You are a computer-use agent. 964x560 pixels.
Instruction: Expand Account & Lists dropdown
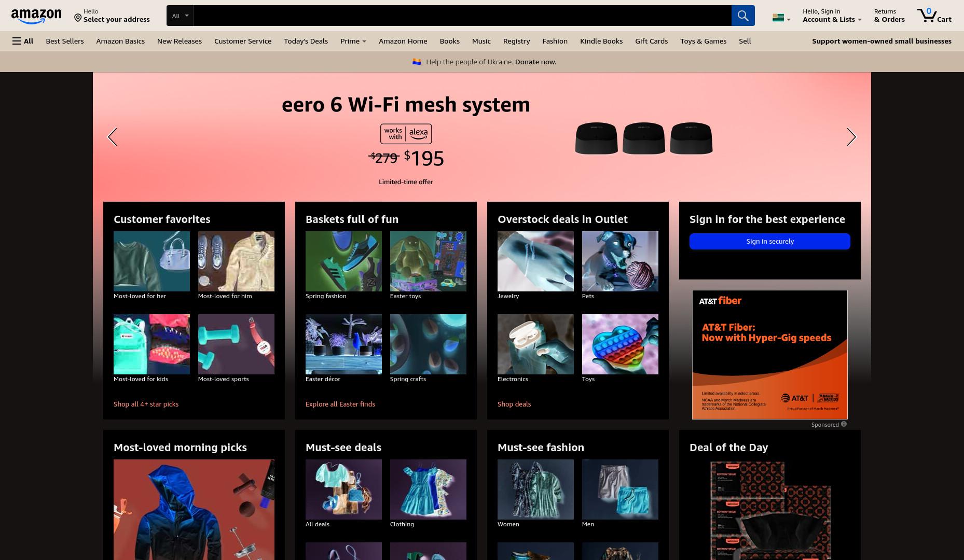832,16
